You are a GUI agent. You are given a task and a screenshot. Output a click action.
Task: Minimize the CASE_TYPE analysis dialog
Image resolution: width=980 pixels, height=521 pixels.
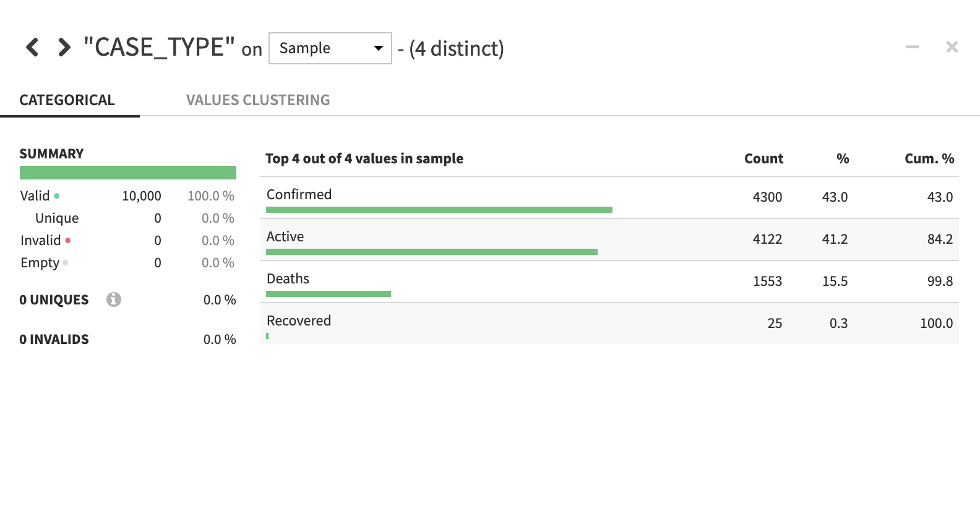click(912, 47)
